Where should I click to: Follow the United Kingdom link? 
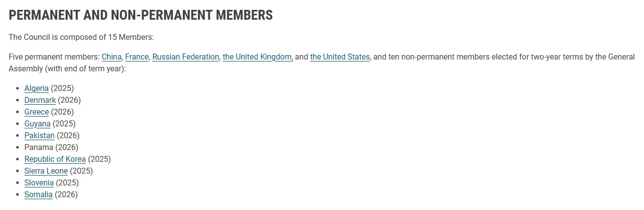(258, 57)
